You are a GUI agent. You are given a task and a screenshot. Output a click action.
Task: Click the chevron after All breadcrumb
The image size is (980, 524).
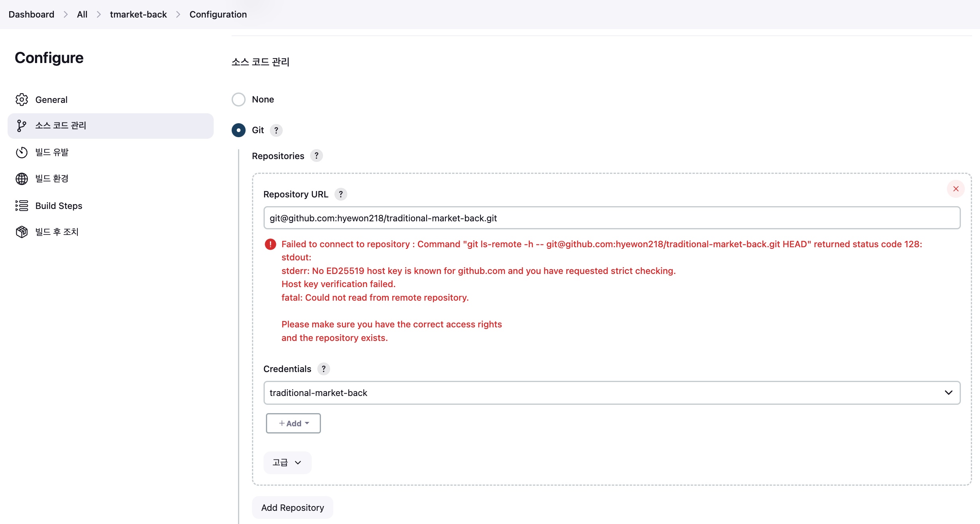pos(99,14)
